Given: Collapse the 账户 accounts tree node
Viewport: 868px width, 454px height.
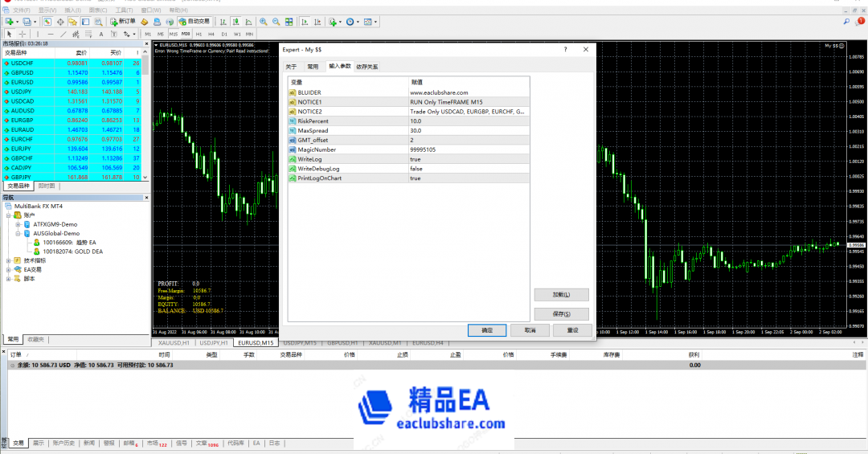Looking at the screenshot, I should click(8, 215).
